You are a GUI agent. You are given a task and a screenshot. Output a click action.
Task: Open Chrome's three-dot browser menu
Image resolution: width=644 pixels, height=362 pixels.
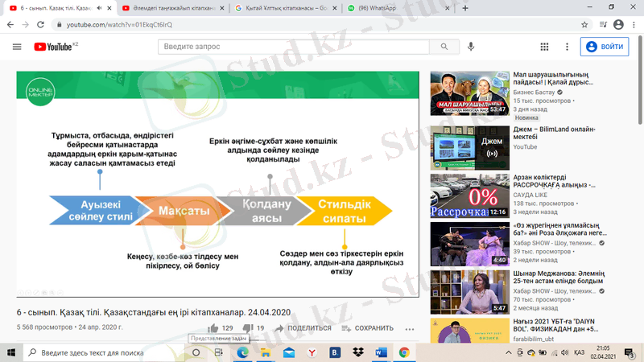(x=633, y=25)
